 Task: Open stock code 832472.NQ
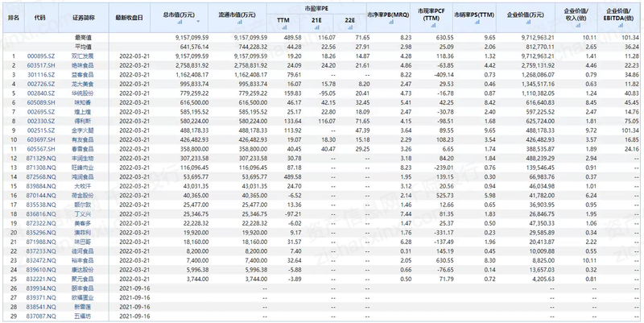[41, 260]
